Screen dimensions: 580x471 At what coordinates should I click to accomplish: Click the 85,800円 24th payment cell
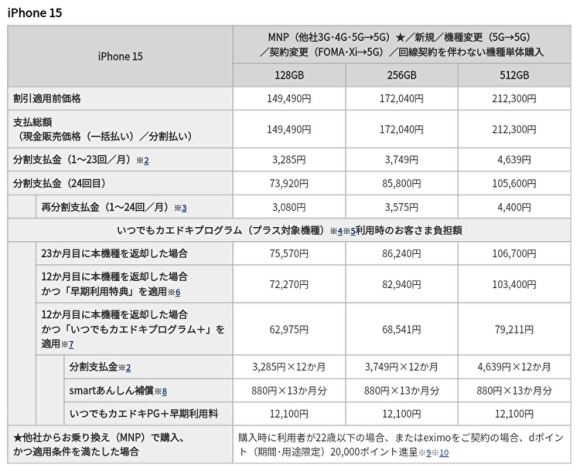402,184
